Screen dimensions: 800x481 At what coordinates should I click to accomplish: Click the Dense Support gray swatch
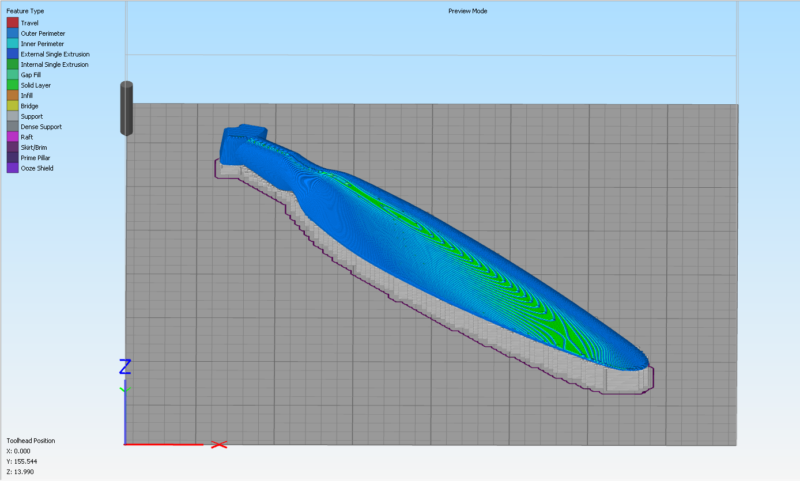[12, 127]
